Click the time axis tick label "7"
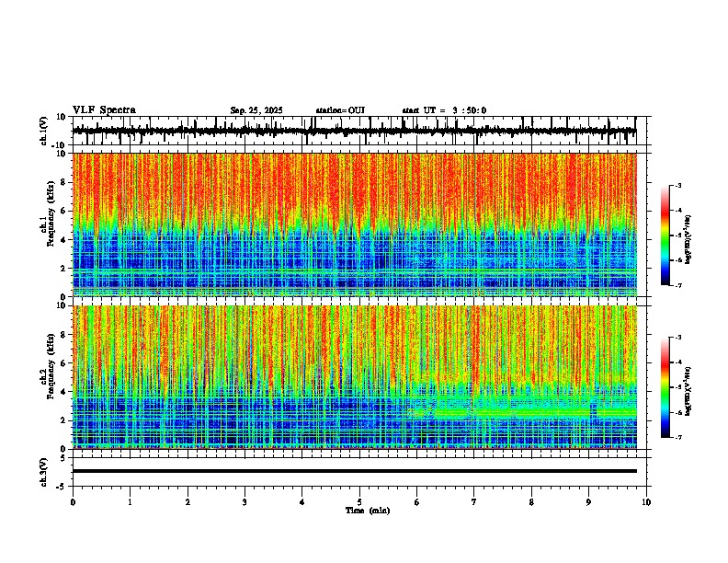728x563 pixels. tap(474, 502)
